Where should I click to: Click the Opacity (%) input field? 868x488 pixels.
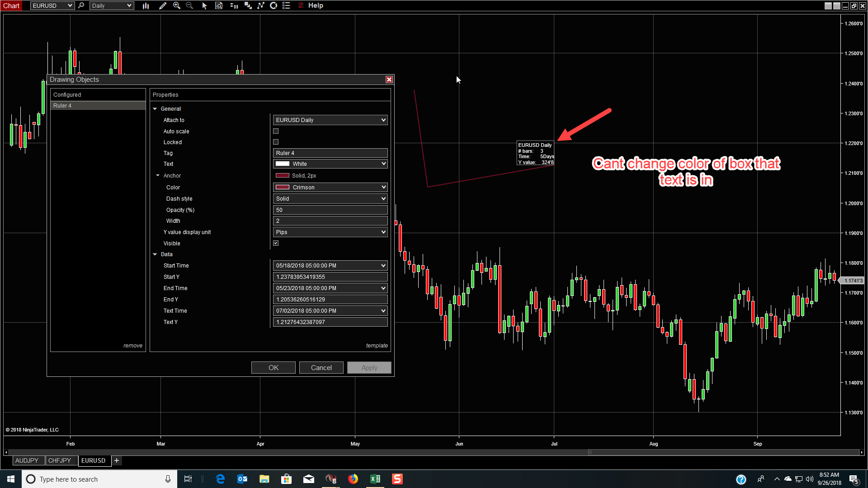point(330,210)
